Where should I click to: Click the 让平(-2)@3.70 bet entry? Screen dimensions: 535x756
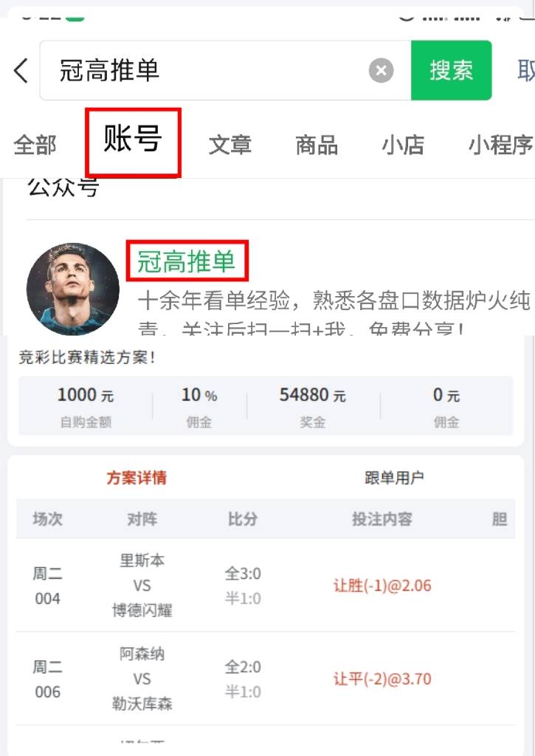coord(382,678)
